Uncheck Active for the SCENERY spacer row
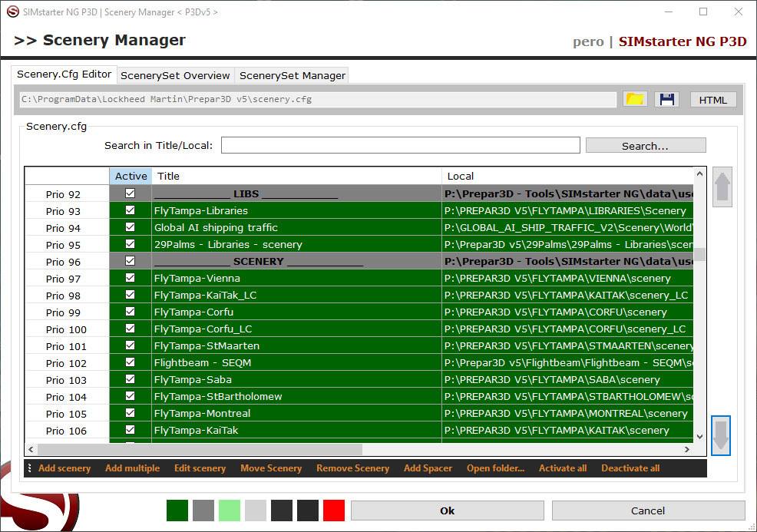The width and height of the screenshot is (757, 532). point(130,261)
